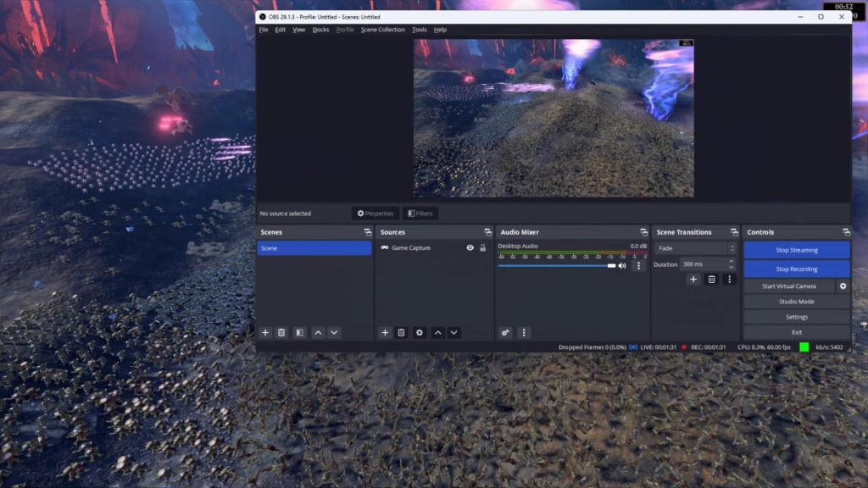This screenshot has width=868, height=488.
Task: Open scene filters icon in Scenes panel
Action: coord(299,332)
